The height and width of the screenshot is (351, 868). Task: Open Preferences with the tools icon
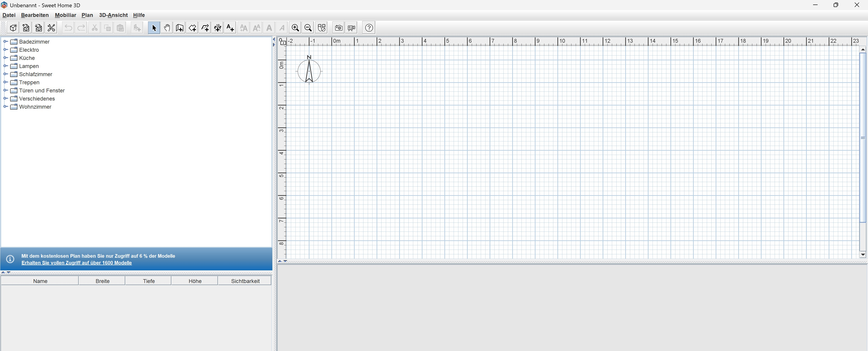[51, 28]
